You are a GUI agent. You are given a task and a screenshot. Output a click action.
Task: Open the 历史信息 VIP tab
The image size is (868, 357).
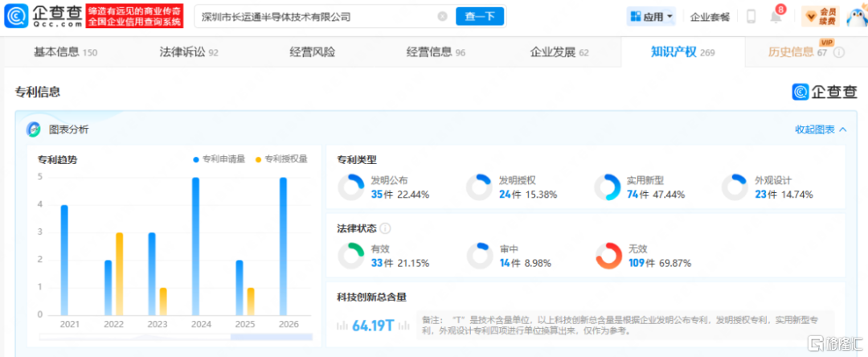(x=797, y=52)
